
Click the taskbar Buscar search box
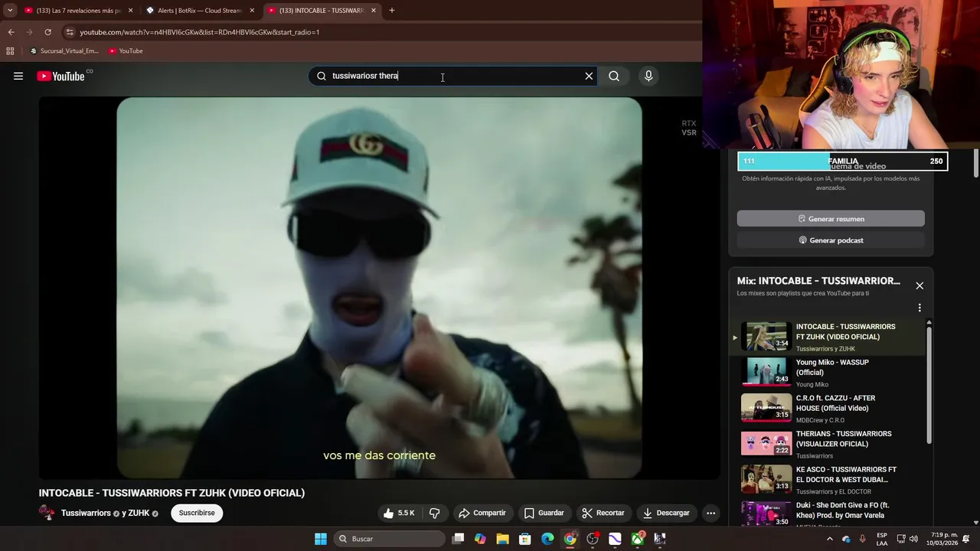(390, 539)
